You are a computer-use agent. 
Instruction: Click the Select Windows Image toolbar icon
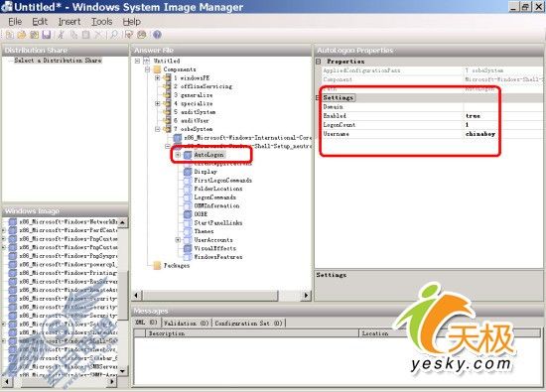[x=34, y=35]
